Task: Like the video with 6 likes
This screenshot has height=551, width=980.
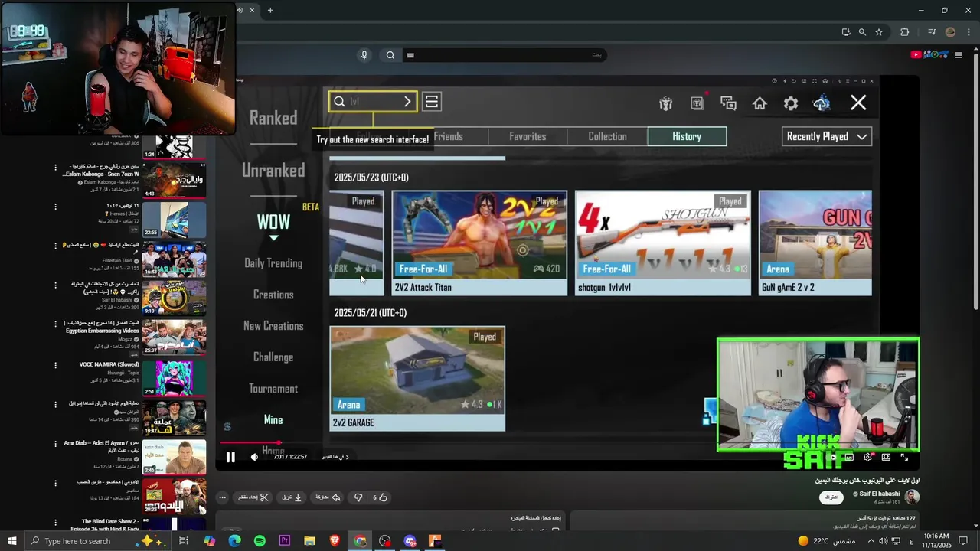Action: click(380, 497)
